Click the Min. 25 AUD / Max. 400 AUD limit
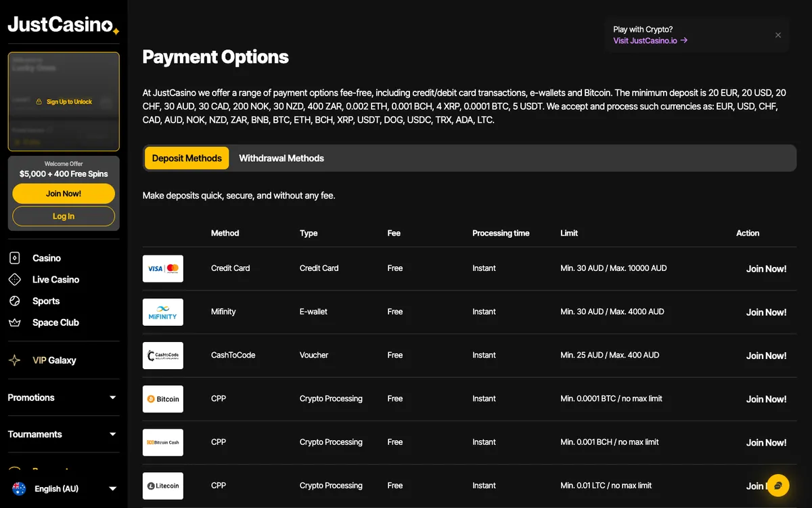 coord(610,355)
